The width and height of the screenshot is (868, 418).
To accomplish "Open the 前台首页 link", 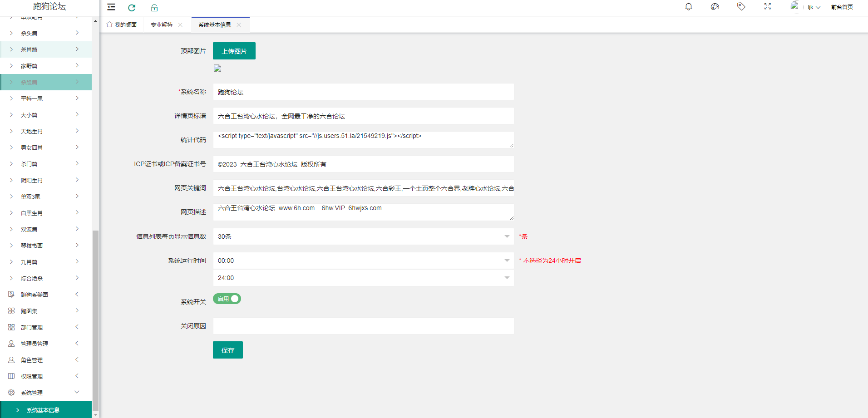I will pos(842,7).
